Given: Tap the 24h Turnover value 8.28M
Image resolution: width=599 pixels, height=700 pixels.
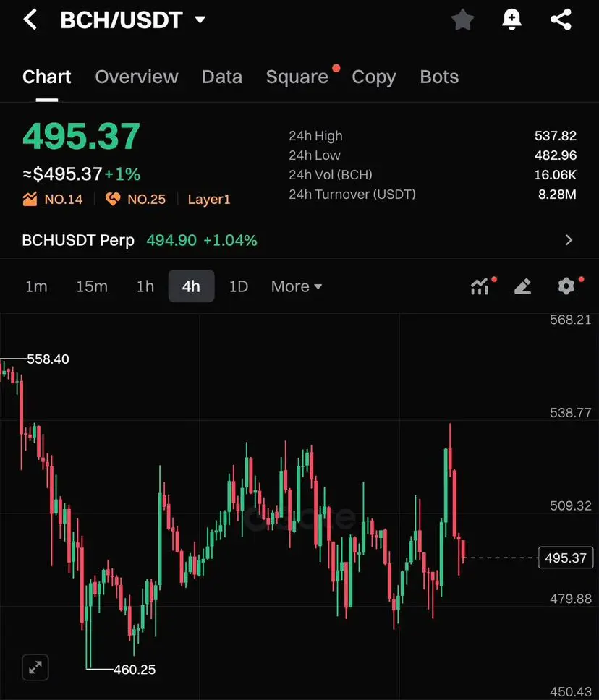Looking at the screenshot, I should coord(557,195).
